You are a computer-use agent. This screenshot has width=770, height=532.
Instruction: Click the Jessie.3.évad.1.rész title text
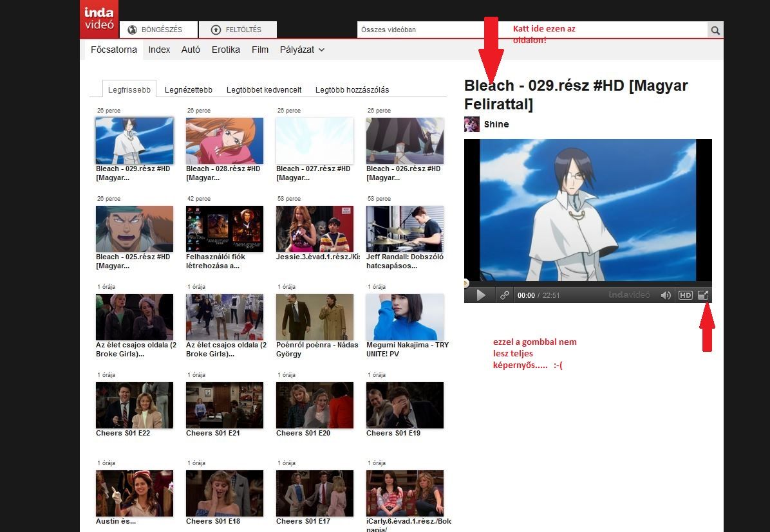pyautogui.click(x=318, y=257)
